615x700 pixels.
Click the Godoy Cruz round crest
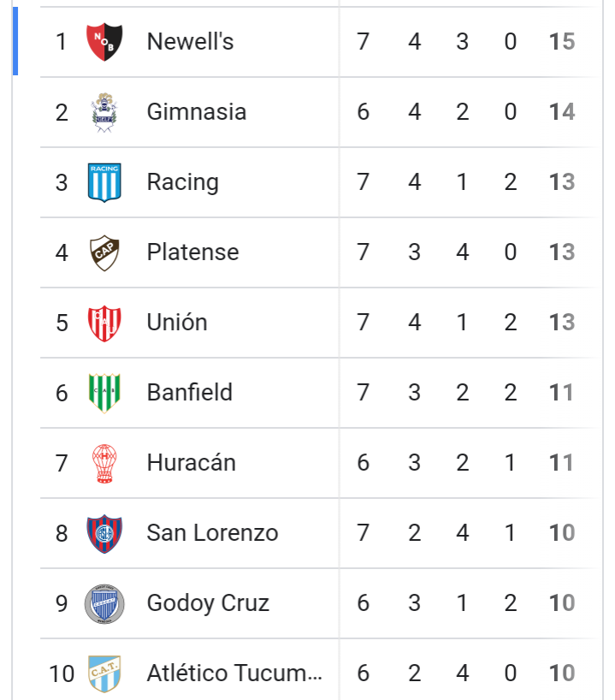[104, 603]
